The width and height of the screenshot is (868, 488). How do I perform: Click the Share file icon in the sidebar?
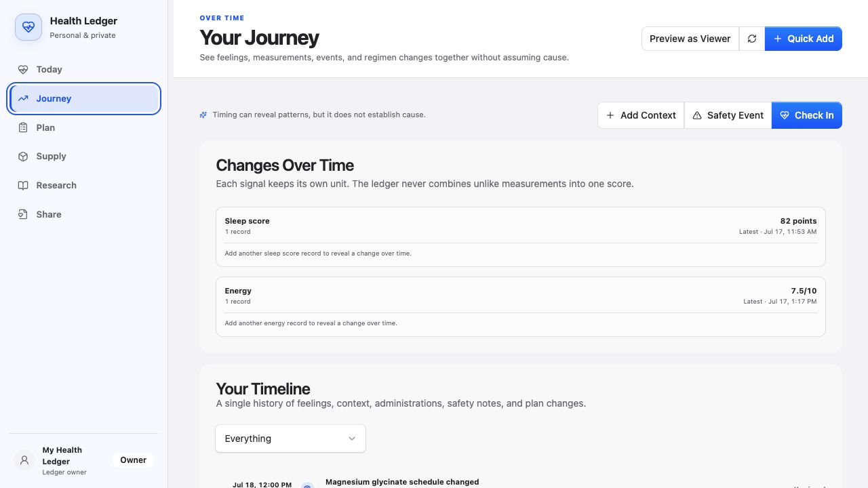(23, 214)
